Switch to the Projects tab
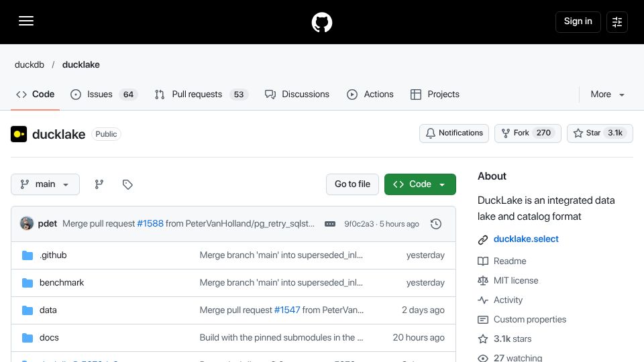The height and width of the screenshot is (362, 644). 435,95
